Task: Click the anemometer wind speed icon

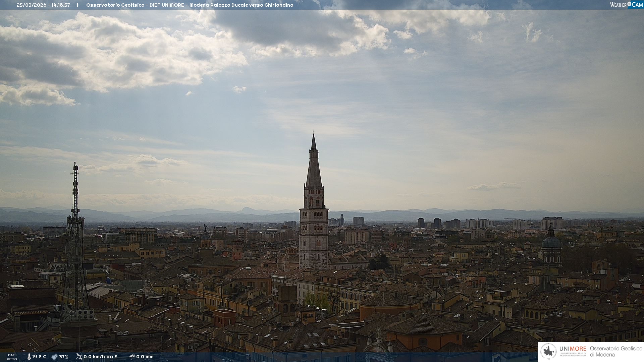Action: point(79,357)
